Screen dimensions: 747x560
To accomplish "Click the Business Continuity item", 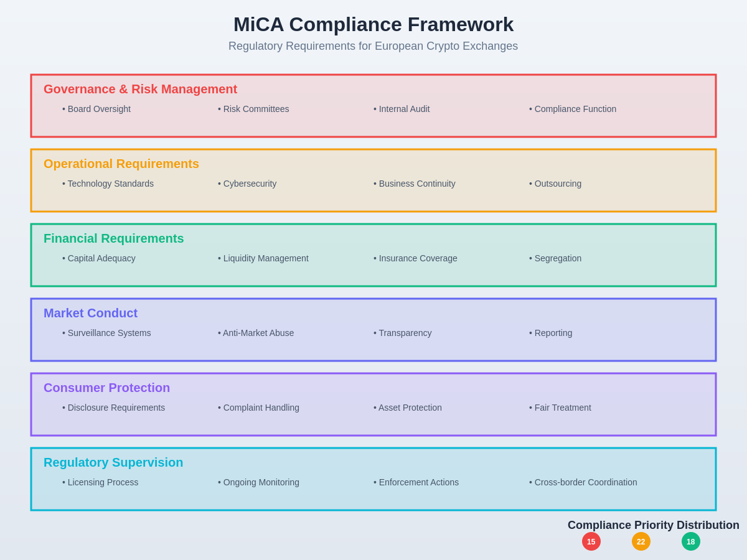I will coord(415,184).
